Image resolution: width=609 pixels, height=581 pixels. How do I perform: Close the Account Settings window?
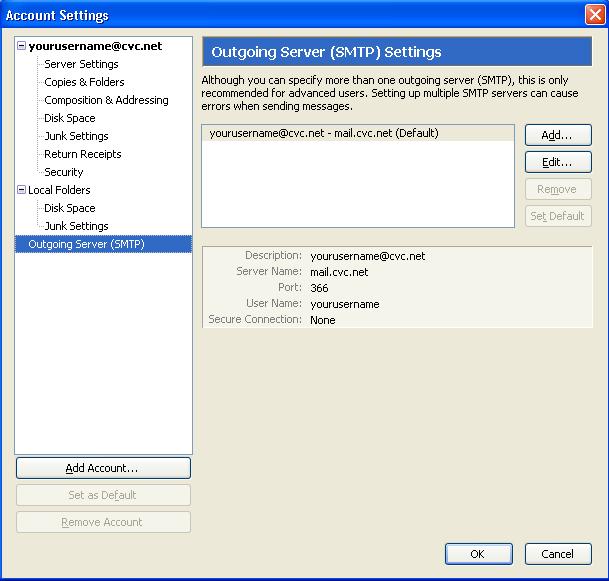595,15
